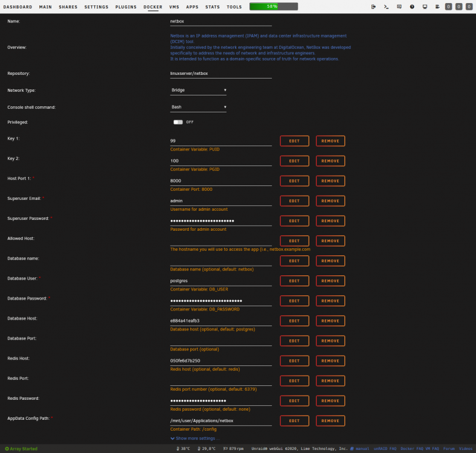
Task: Open the Apps menu tab
Action: [x=192, y=7]
